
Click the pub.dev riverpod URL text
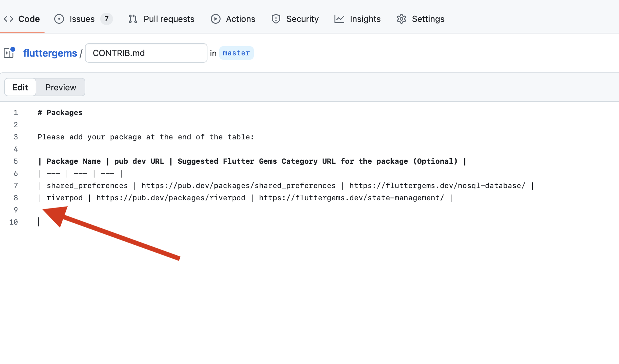[171, 198]
